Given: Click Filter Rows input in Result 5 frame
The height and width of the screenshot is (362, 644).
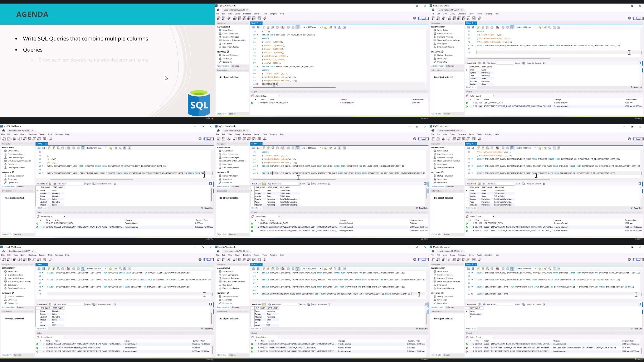Looking at the screenshot, I should pos(504,304).
